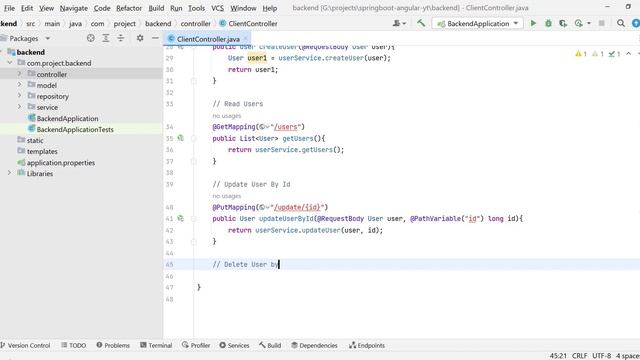Image resolution: width=640 pixels, height=360 pixels.
Task: Change CRLF line separator in status bar
Action: [x=580, y=356]
